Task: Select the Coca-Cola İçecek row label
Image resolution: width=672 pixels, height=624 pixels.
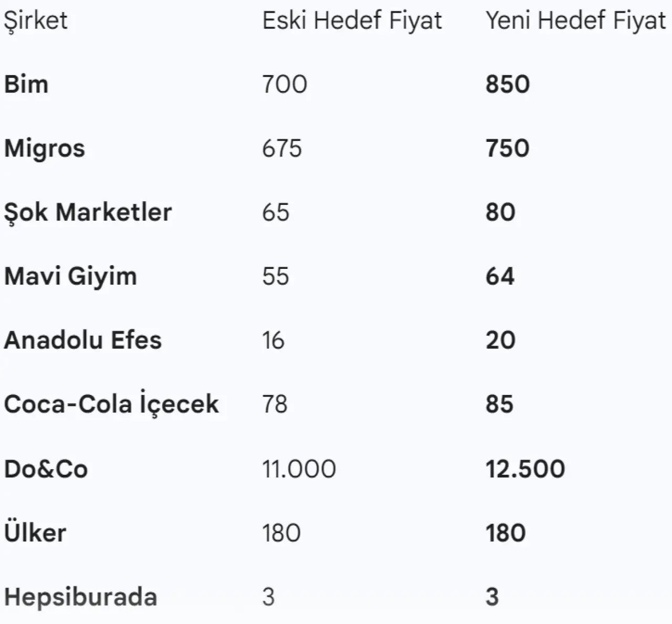Action: [x=111, y=404]
